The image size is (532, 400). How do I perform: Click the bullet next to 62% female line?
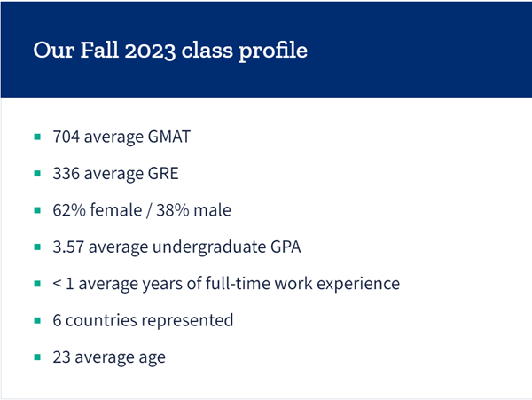point(37,210)
